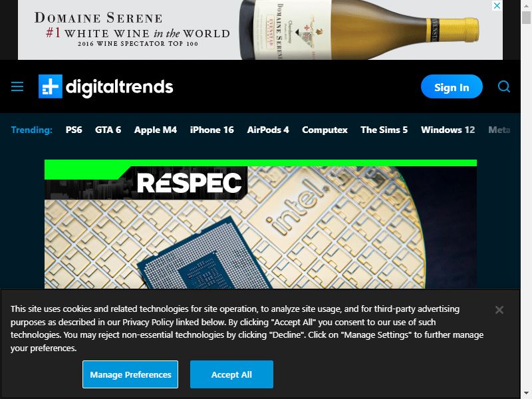Click the Digital Trends plus logo icon
532x399 pixels.
tap(51, 86)
